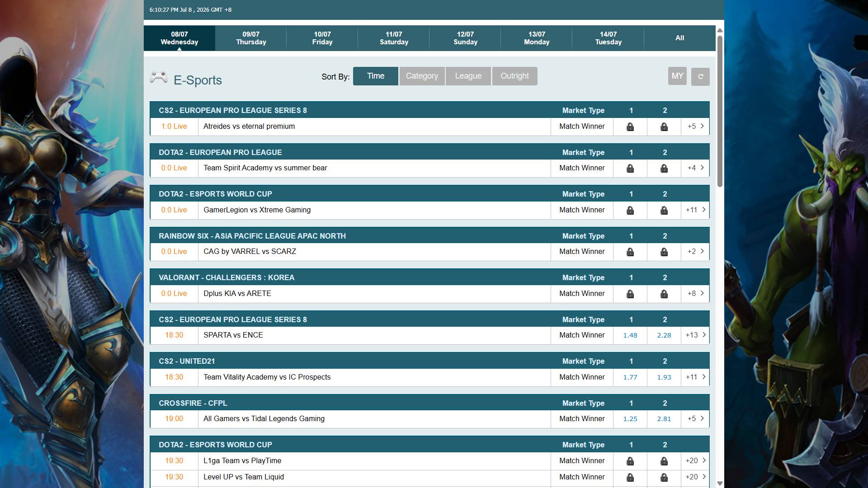The width and height of the screenshot is (868, 488).
Task: Bet 1.48 odds on SPARTA
Action: [x=630, y=335]
